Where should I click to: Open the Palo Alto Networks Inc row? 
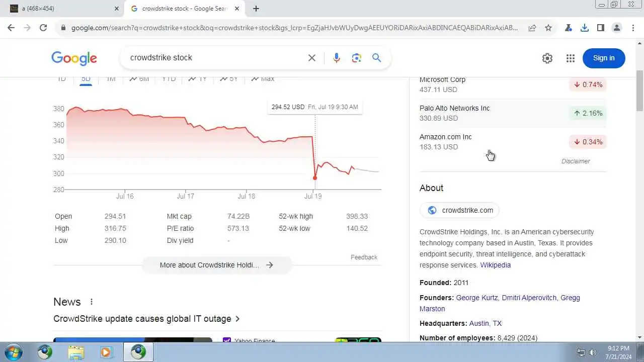tap(513, 113)
